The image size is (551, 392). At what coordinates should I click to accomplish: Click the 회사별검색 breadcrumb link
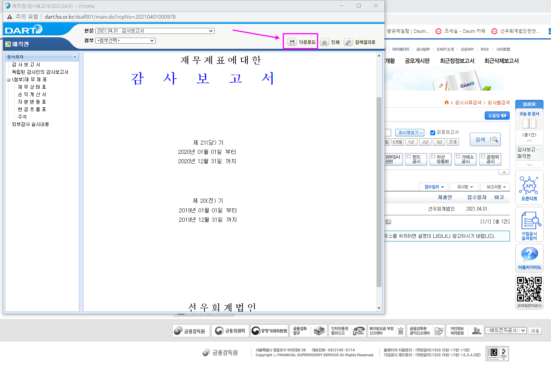click(x=498, y=103)
